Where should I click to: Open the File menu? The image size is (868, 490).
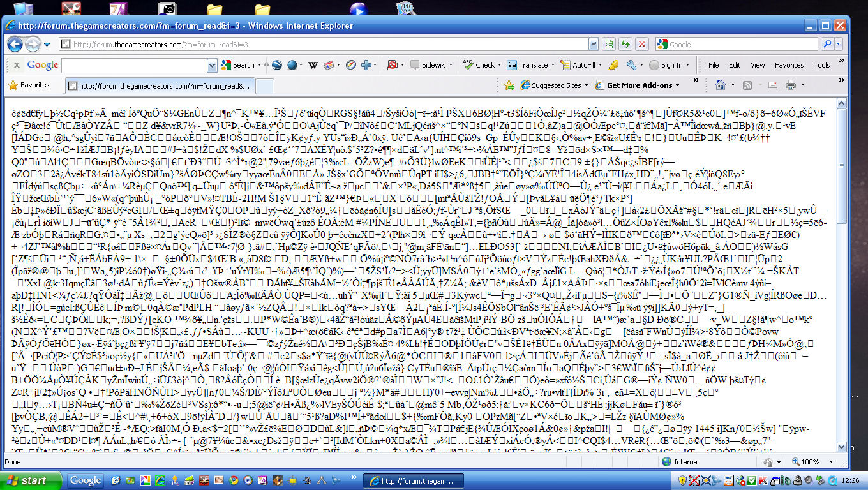(714, 65)
